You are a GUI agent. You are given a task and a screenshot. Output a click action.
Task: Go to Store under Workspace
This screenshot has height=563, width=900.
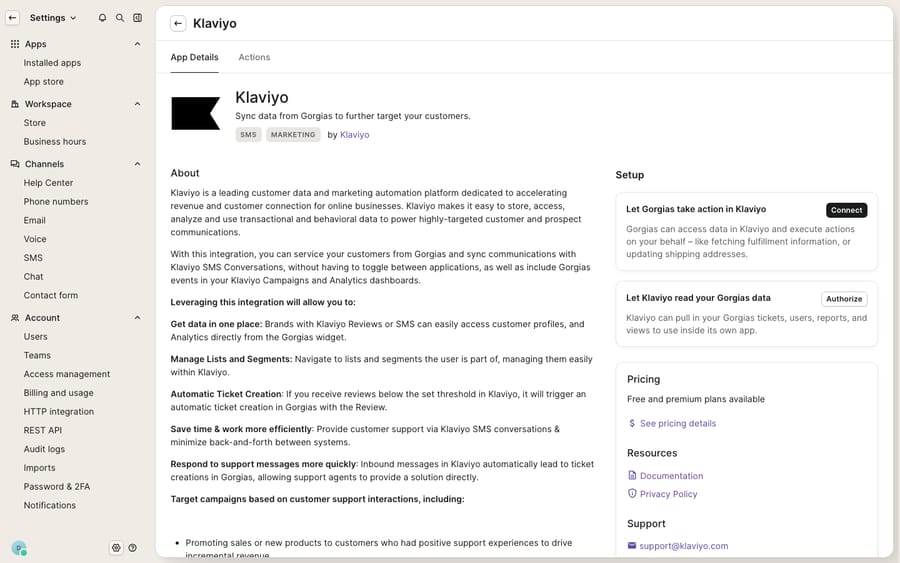(34, 123)
